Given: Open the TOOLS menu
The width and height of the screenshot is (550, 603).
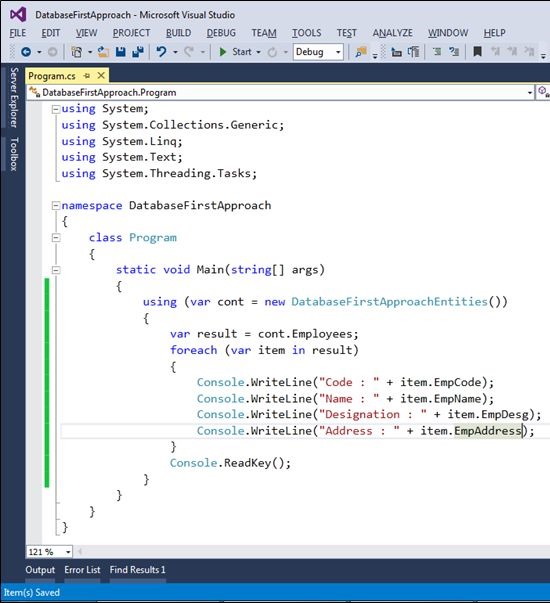Looking at the screenshot, I should click(x=307, y=33).
